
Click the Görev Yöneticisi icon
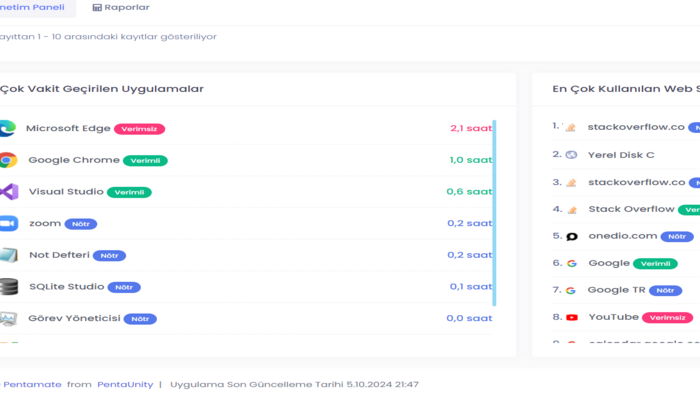(8, 319)
